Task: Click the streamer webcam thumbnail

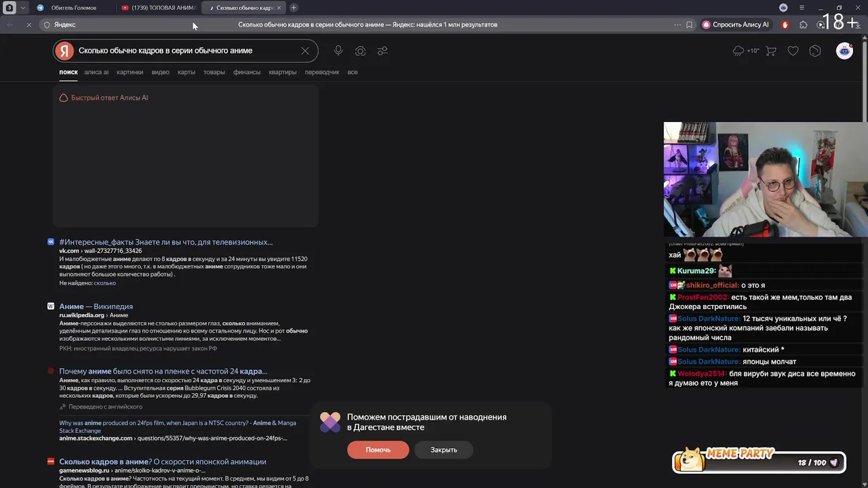Action: [x=766, y=180]
